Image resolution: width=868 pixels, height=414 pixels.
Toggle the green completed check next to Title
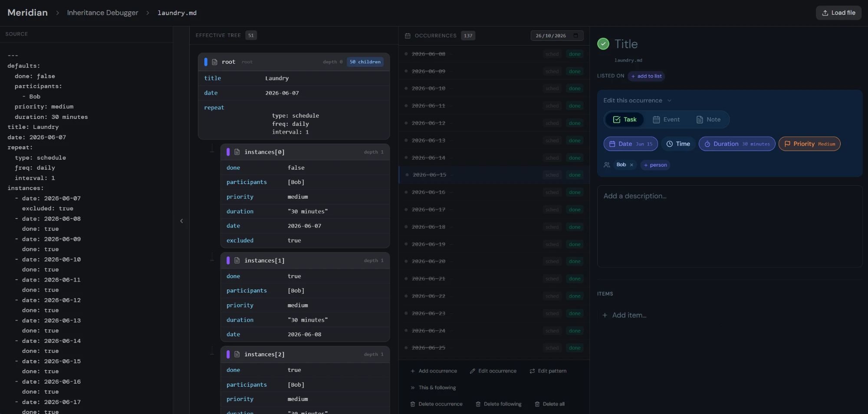(x=603, y=44)
